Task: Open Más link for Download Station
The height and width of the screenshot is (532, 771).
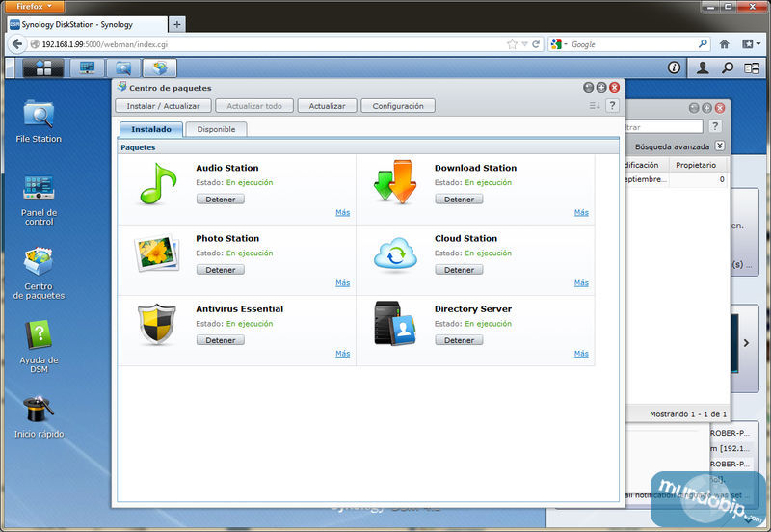Action: (581, 212)
